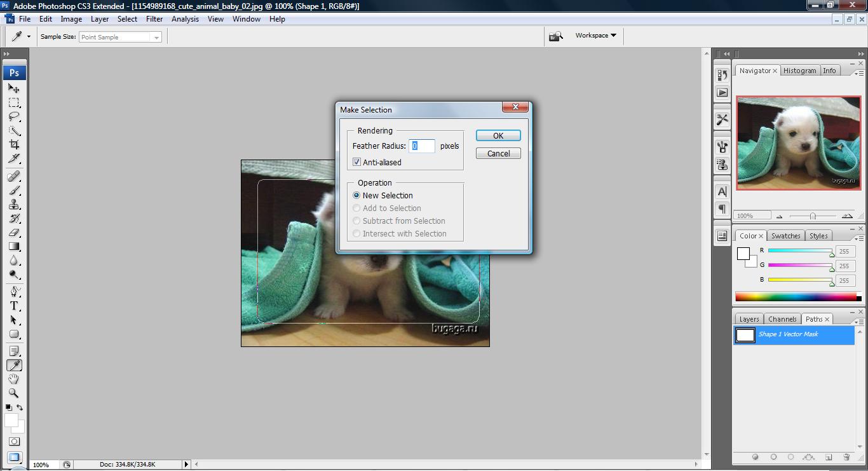Click Cancel in Make Selection dialog
This screenshot has width=868, height=471.
point(498,153)
